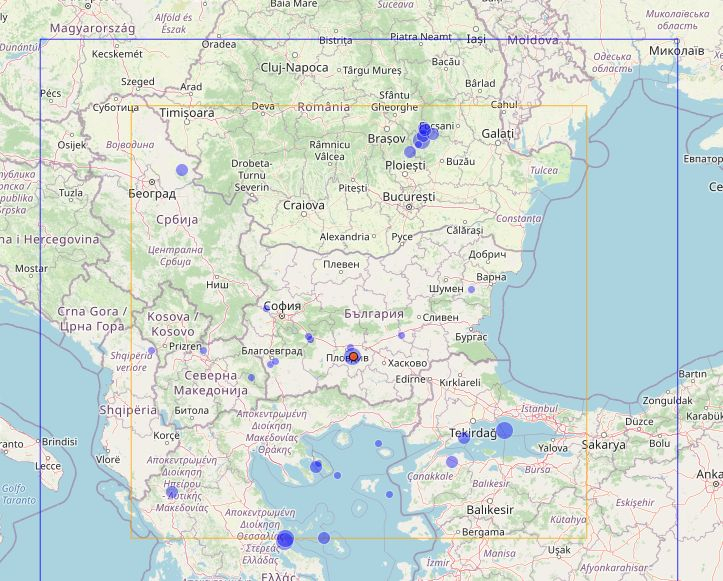
Task: Click the large blue circle by the Θεσσαλίας label
Action: coord(285,539)
